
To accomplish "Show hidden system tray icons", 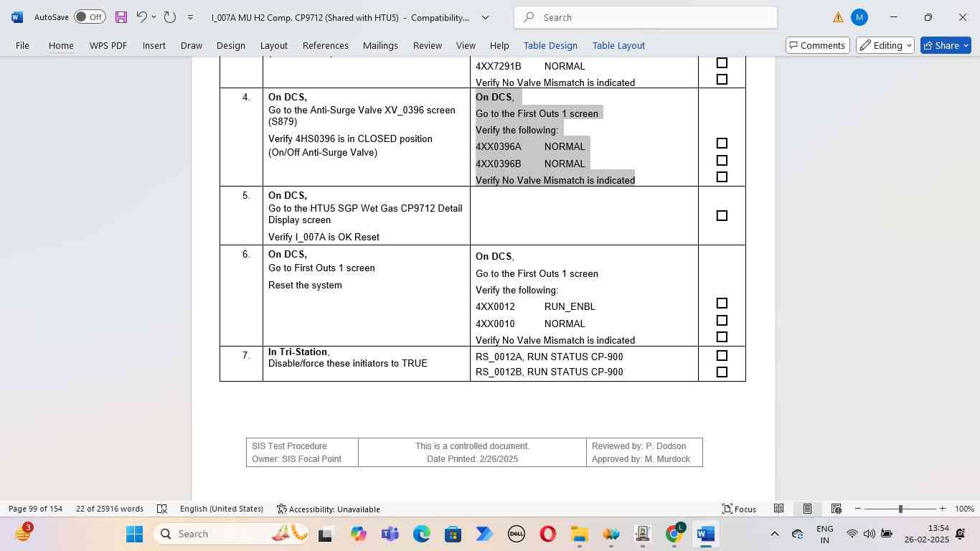I will point(774,534).
